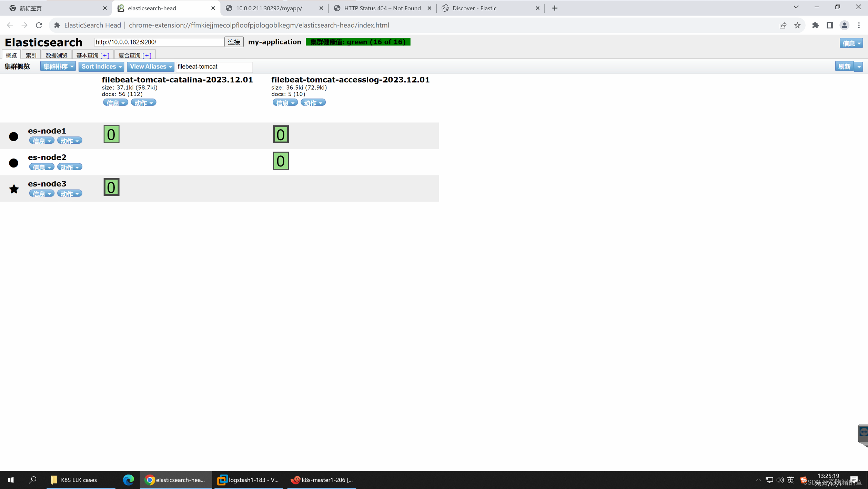Click the circle icon on es-node2

click(13, 162)
